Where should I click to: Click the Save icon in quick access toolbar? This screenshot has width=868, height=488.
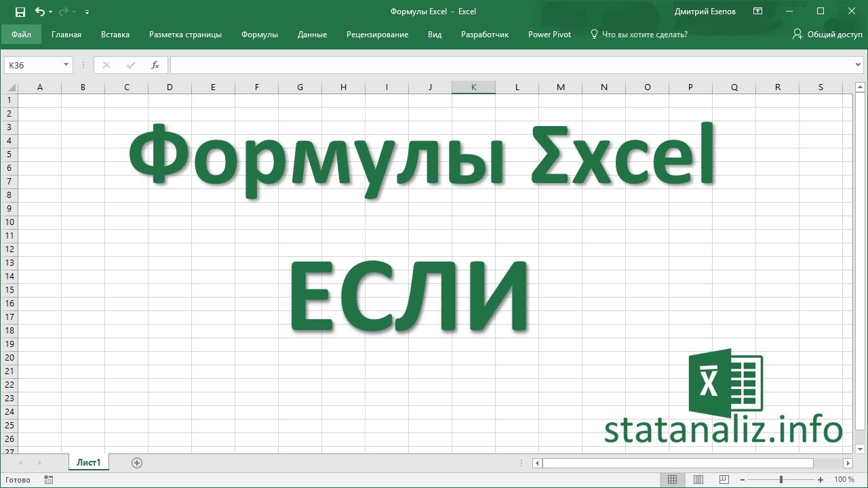20,12
